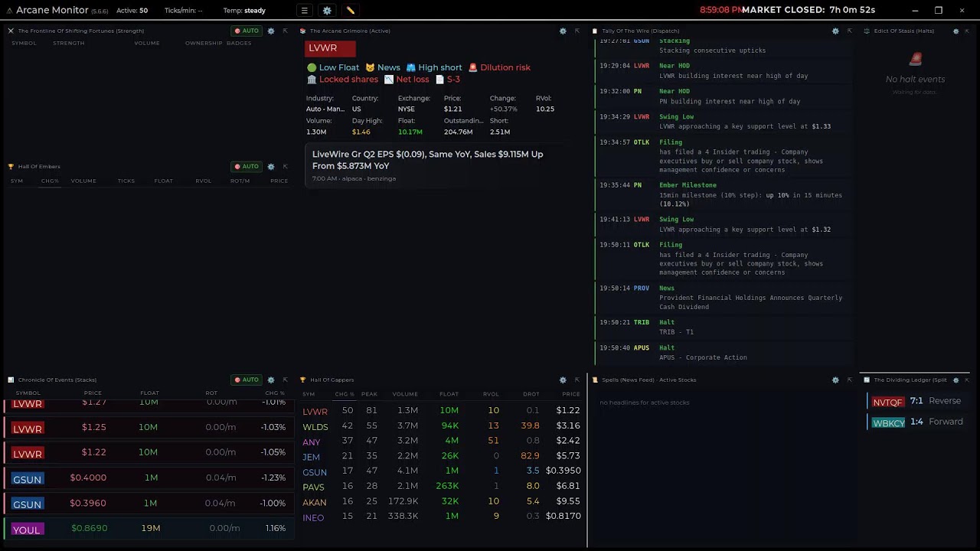Click the Arcane Monitor app logo

pos(9,11)
